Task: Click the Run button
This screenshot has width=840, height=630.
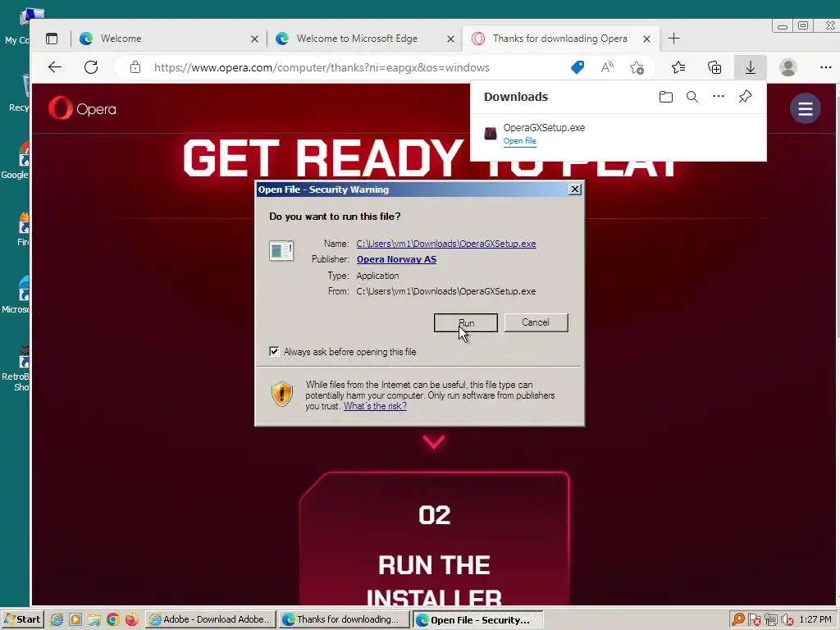Action: pos(466,323)
